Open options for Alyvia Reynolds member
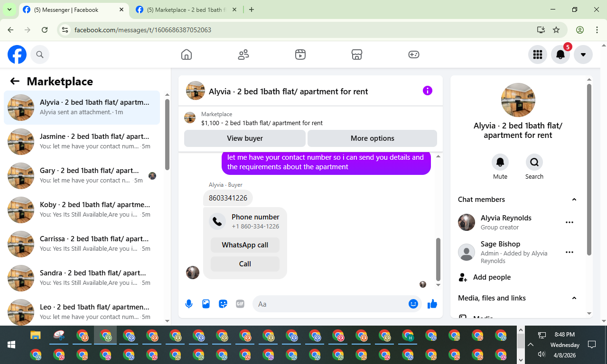The width and height of the screenshot is (607, 364). pos(570,222)
